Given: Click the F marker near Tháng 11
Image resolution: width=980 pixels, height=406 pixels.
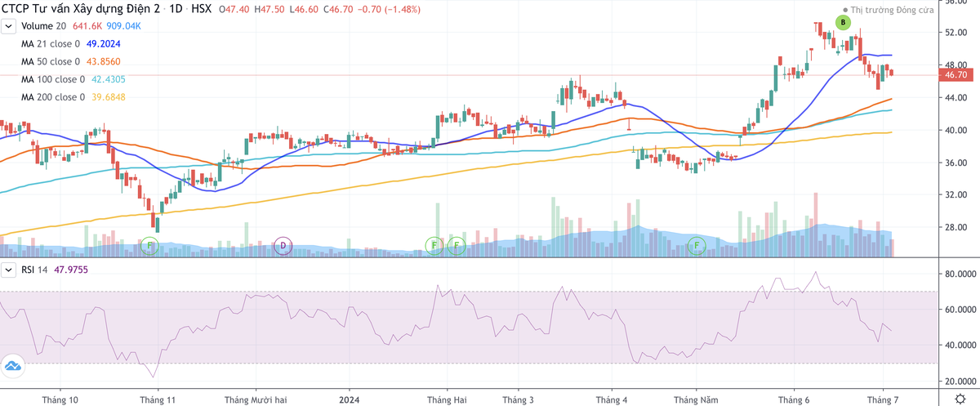Looking at the screenshot, I should point(149,244).
